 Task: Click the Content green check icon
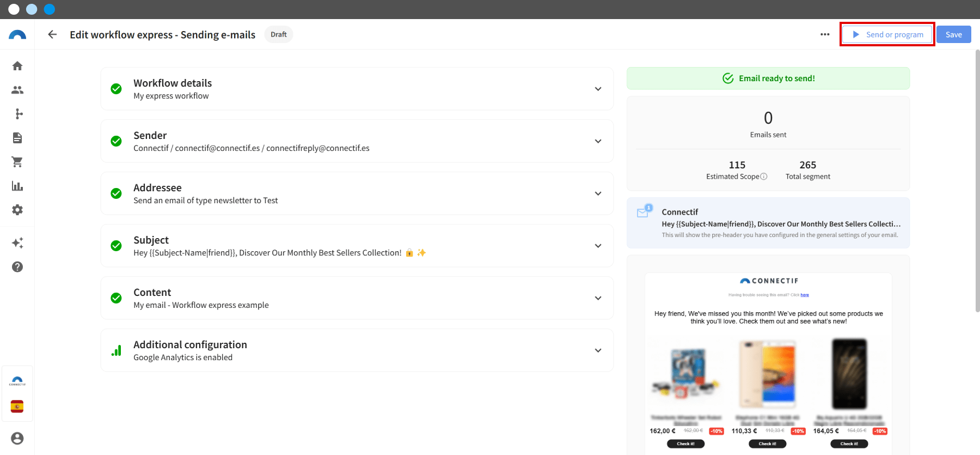tap(116, 298)
